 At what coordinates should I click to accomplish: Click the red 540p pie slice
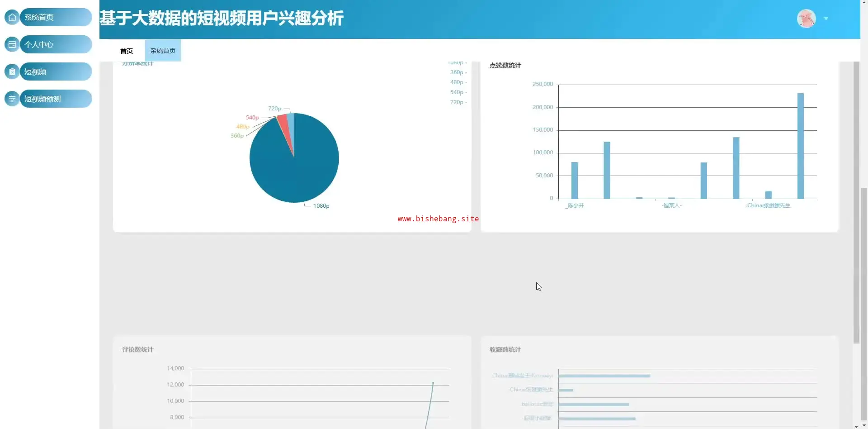[284, 124]
